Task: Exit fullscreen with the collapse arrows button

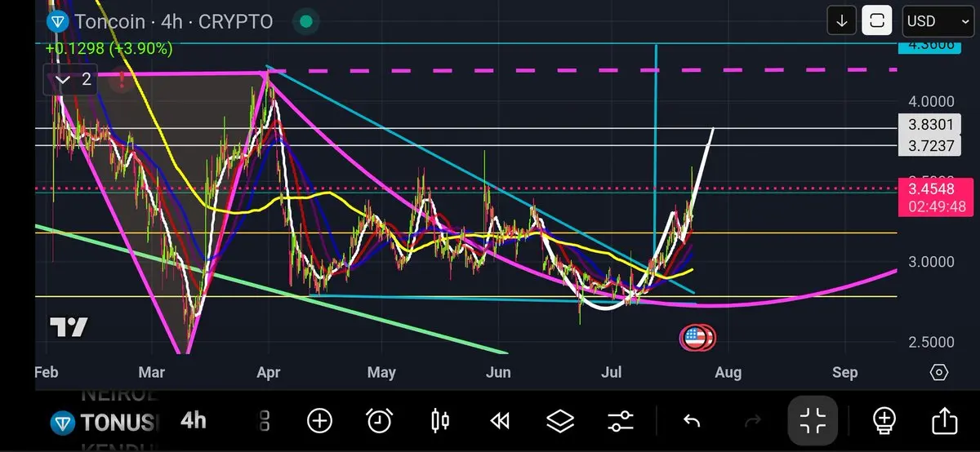Action: point(813,421)
